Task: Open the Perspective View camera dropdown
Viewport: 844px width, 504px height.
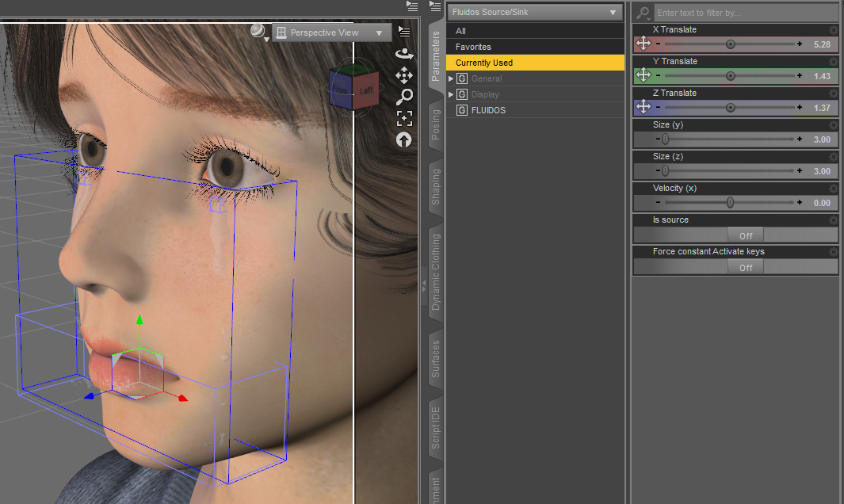Action: [330, 32]
